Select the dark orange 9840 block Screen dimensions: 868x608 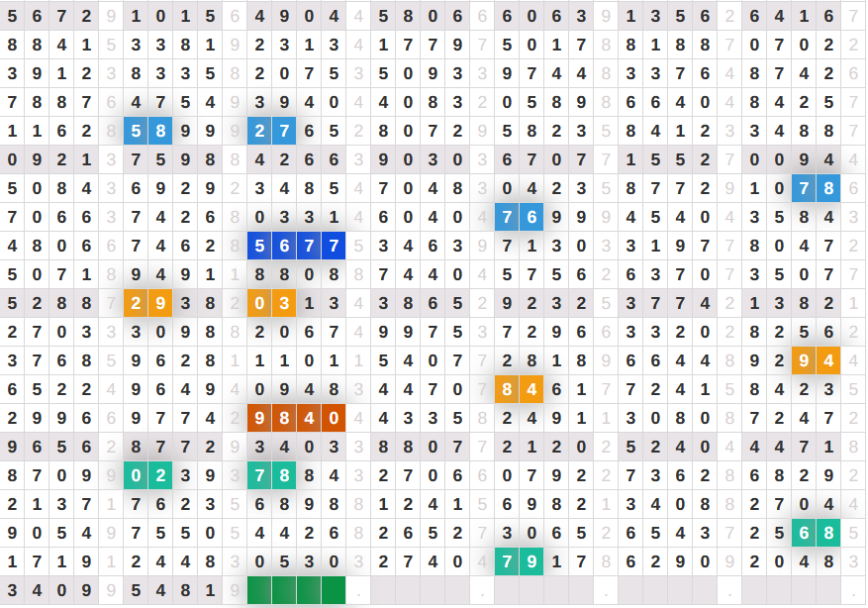pos(296,418)
